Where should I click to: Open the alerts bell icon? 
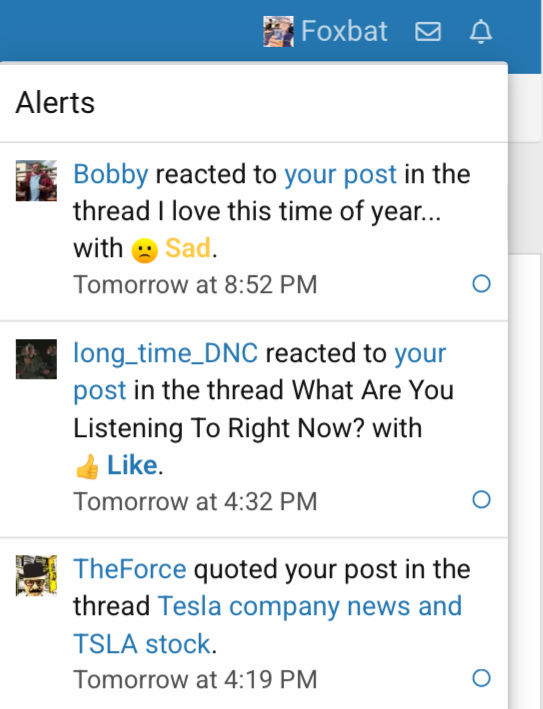[481, 31]
